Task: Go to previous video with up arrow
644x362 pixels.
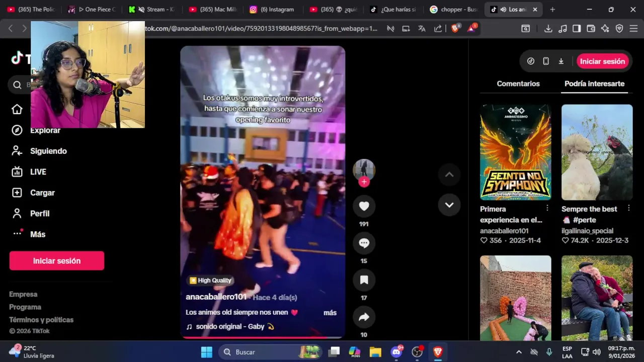Action: coord(449,174)
